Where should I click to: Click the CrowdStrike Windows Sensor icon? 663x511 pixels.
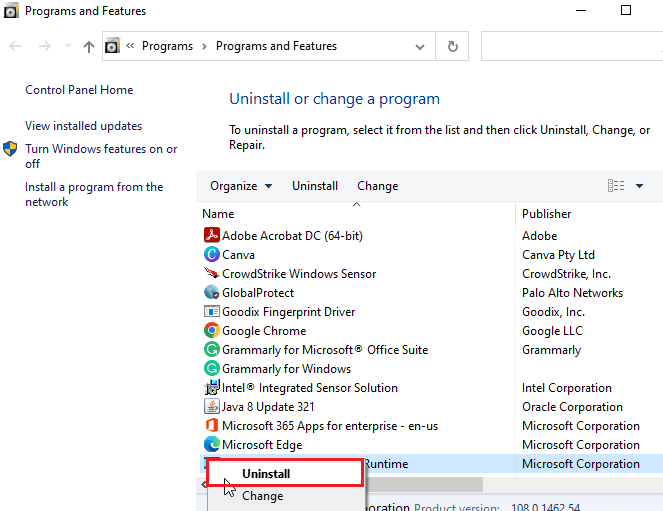click(211, 273)
